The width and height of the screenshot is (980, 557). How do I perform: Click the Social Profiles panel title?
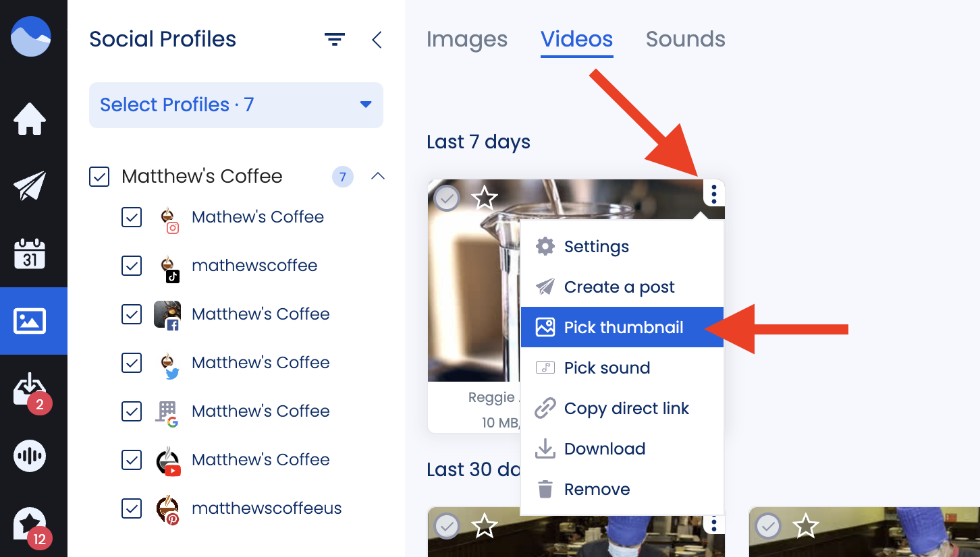pyautogui.click(x=163, y=40)
